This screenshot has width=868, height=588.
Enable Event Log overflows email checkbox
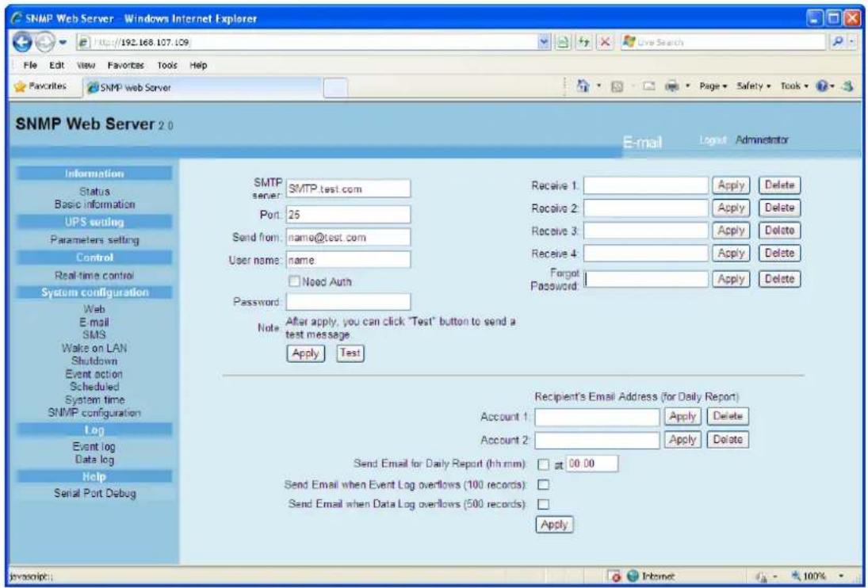544,484
